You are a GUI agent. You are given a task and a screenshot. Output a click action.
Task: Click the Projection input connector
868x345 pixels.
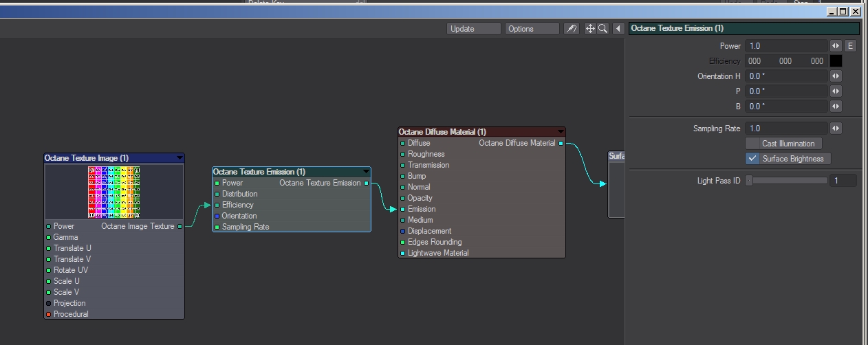point(49,303)
